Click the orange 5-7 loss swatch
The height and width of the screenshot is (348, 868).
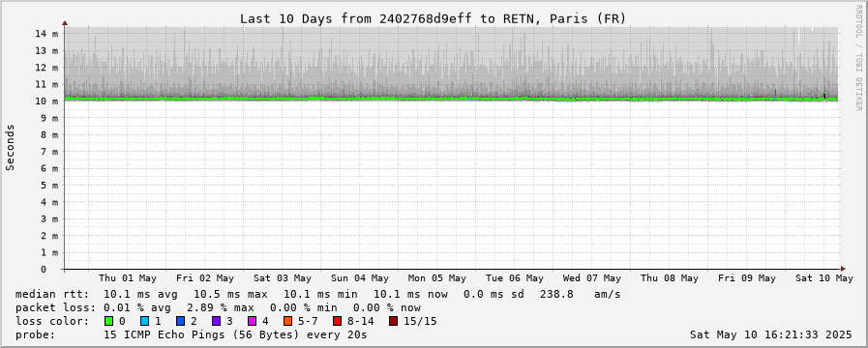click(287, 321)
